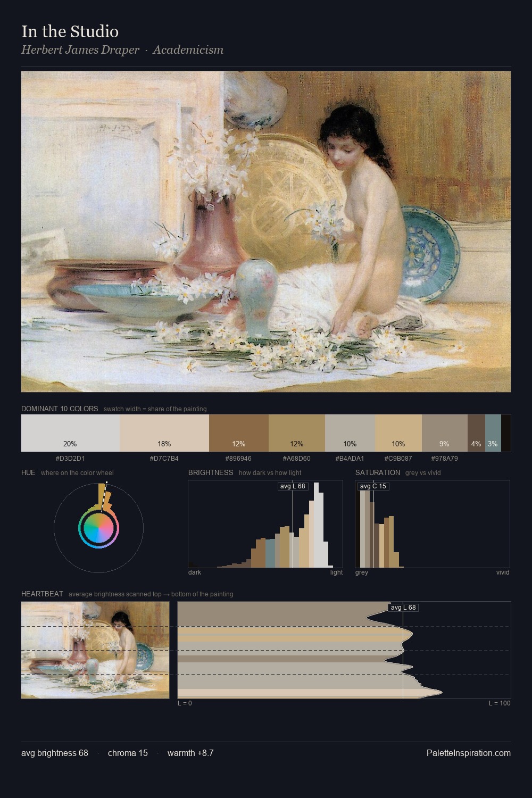Click the 'SATURATION' section heading

pos(378,472)
